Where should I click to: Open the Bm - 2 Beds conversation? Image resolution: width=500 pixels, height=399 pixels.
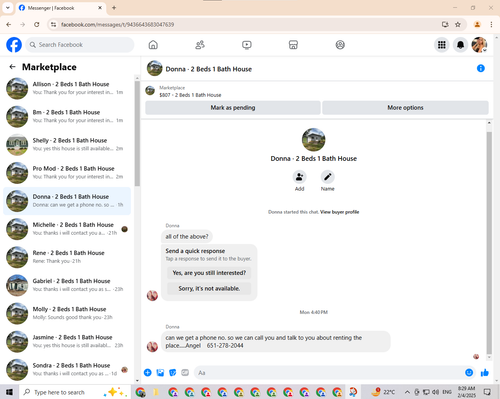tap(67, 116)
